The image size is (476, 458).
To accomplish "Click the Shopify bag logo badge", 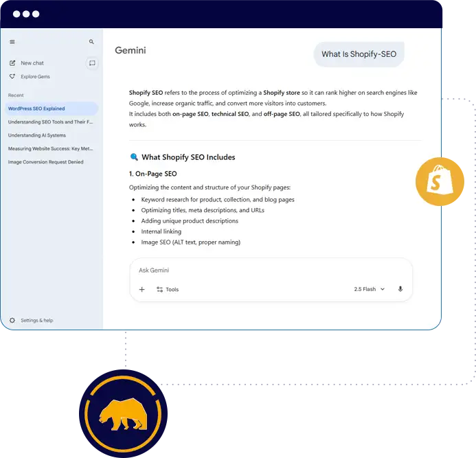I will coord(436,182).
